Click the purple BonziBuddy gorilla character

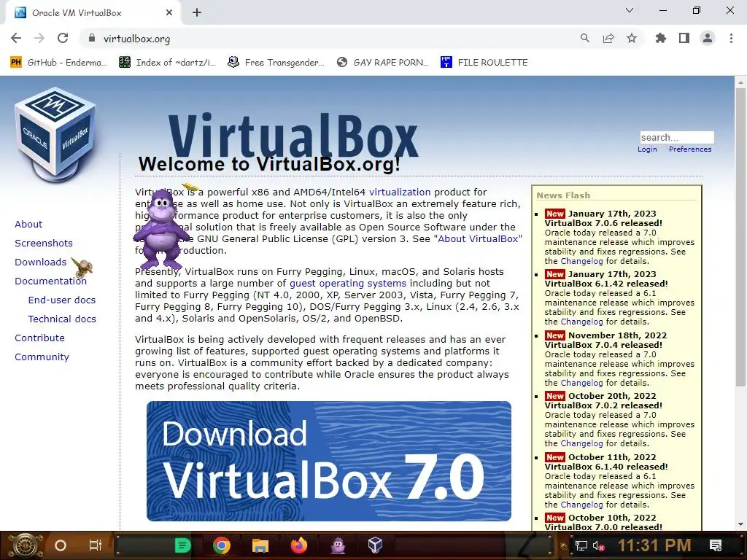[161, 229]
